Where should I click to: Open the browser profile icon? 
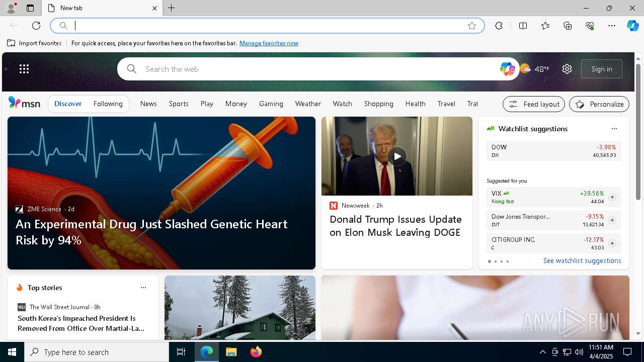(11, 8)
